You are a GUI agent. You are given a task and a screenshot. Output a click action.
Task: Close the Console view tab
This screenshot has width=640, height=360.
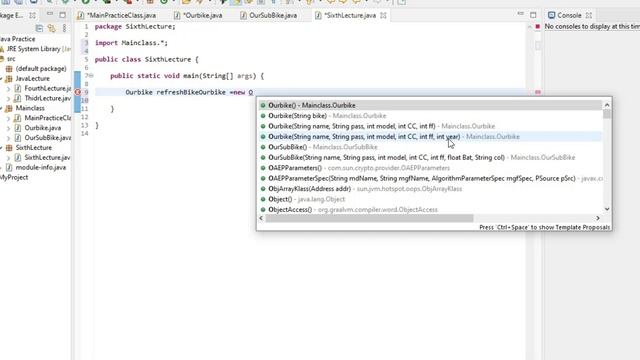coord(589,16)
